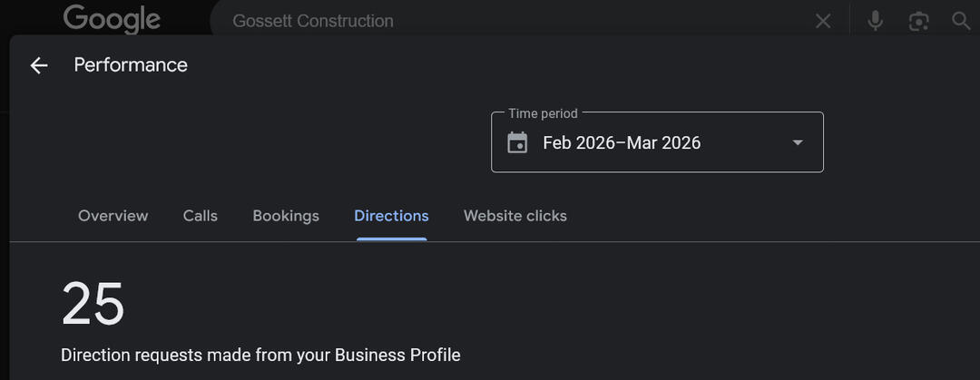Click the Google logo
Viewport: 980px width, 380px height.
coord(112,19)
